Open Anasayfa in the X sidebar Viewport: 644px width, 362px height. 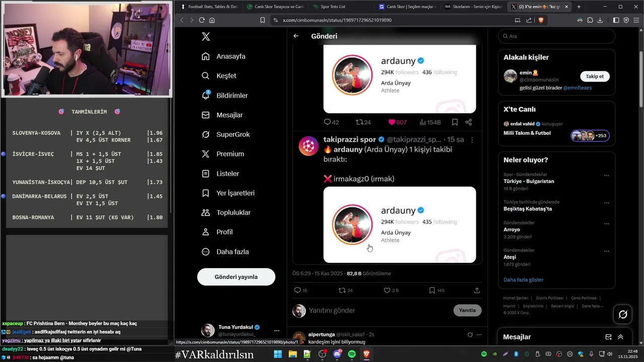[223, 56]
